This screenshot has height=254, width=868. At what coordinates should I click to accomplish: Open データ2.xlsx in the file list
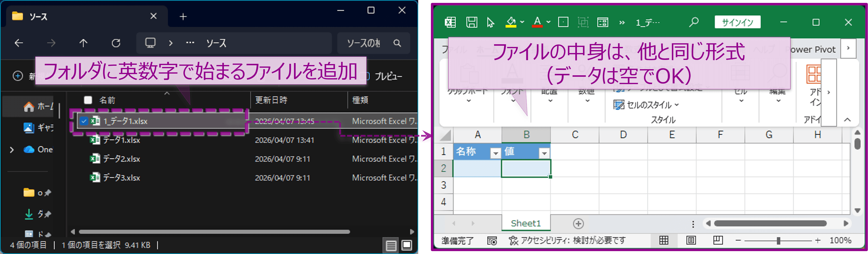(x=122, y=159)
